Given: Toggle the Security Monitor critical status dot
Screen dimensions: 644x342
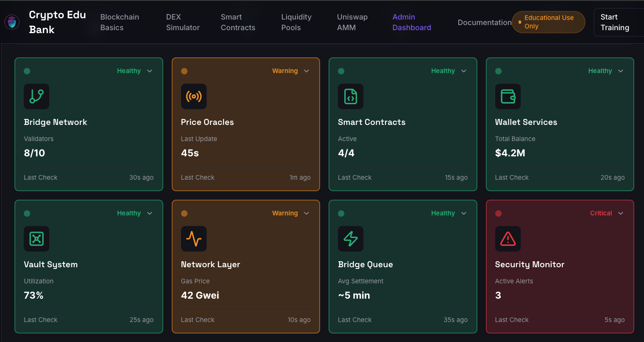Looking at the screenshot, I should pyautogui.click(x=498, y=213).
